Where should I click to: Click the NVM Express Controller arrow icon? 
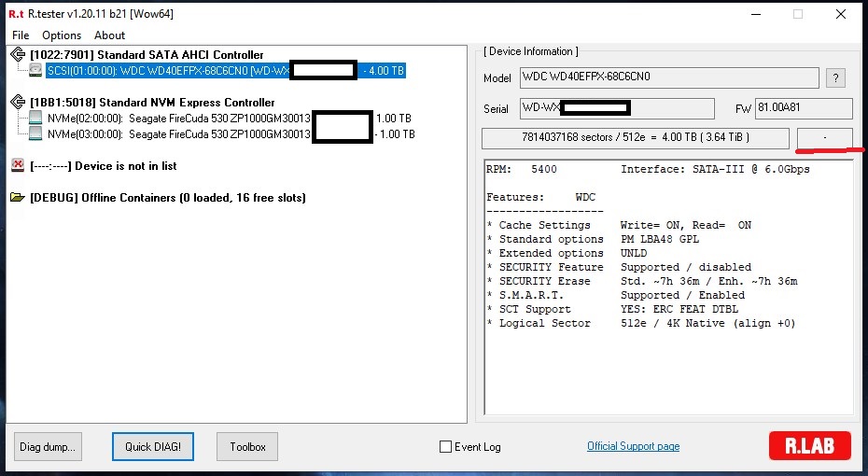(18, 103)
